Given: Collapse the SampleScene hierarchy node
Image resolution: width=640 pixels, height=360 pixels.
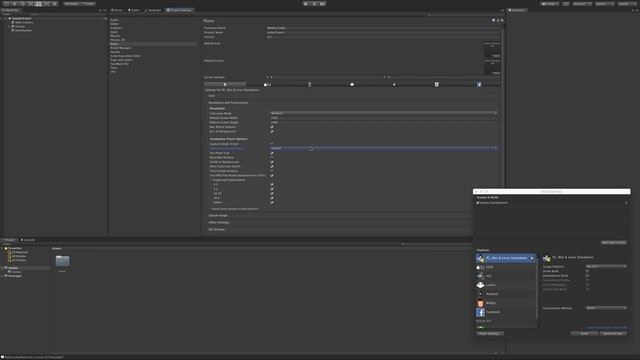Looking at the screenshot, I should (x=6, y=18).
